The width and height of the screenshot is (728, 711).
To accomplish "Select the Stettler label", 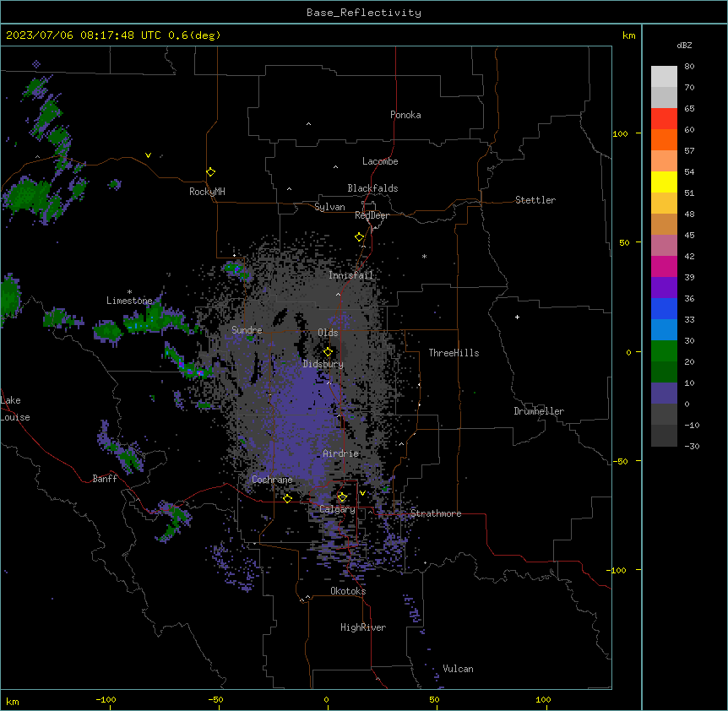I will [x=535, y=200].
